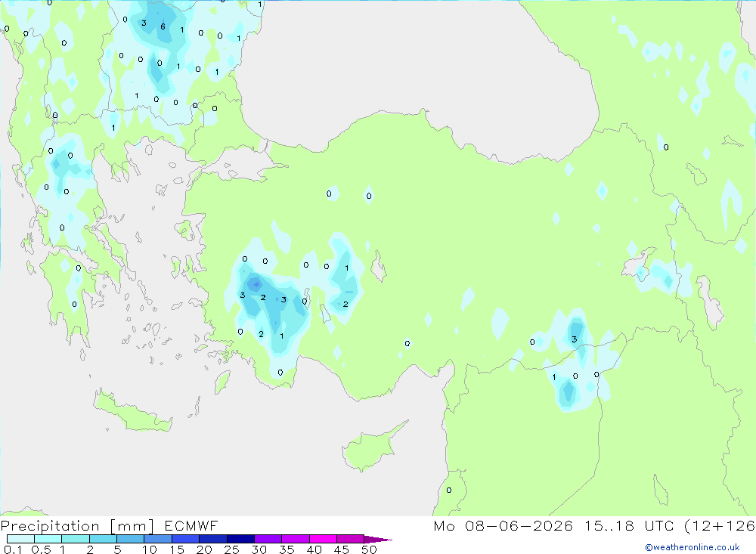Click the "0.5" colour scale label
Image resolution: width=756 pixels, height=554 pixels.
point(41,549)
